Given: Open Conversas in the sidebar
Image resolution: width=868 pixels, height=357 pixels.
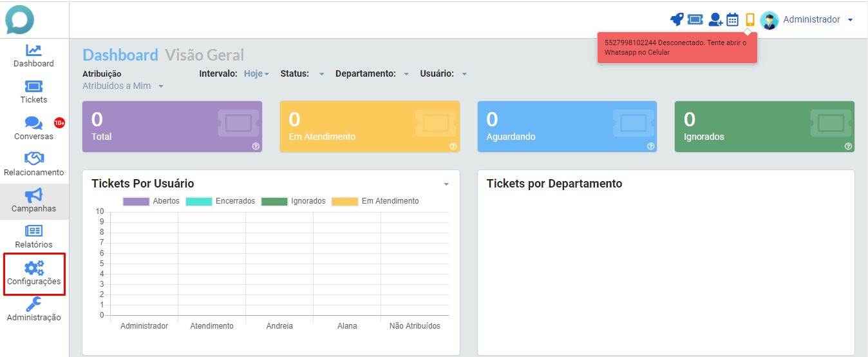Looking at the screenshot, I should (x=34, y=128).
